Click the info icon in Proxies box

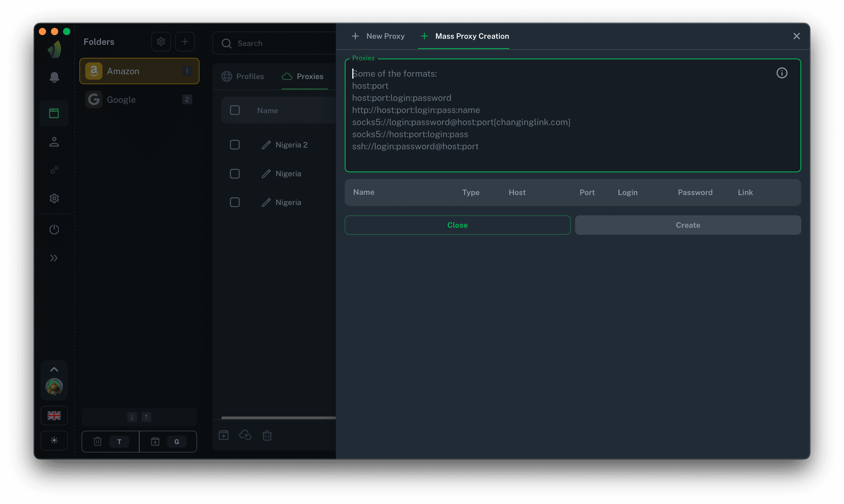[x=782, y=73]
